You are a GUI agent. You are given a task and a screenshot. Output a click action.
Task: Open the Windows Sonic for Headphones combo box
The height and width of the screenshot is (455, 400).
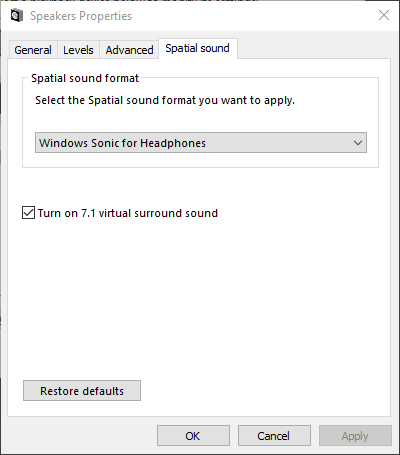[x=201, y=143]
